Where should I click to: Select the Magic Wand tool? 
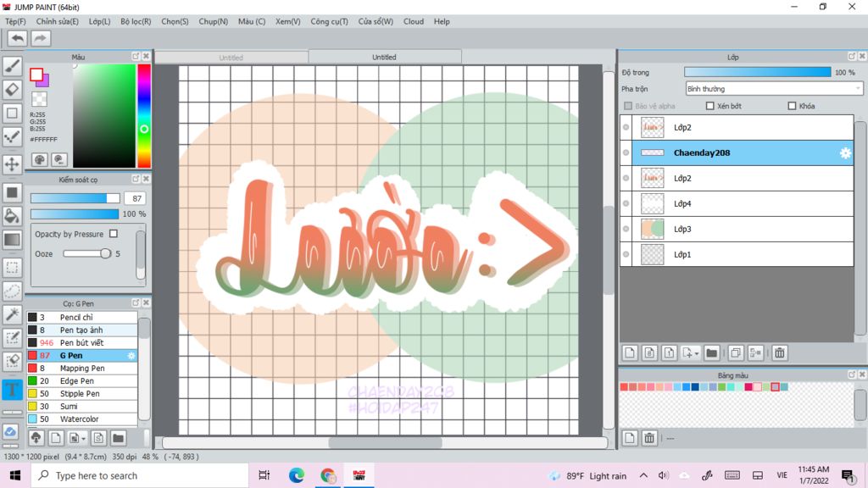pos(12,314)
